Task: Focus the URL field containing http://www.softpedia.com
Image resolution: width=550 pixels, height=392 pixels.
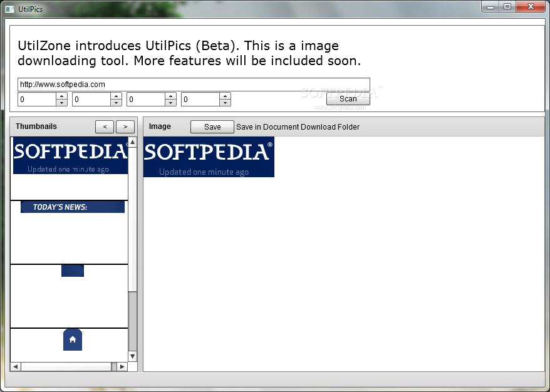Action: (194, 85)
